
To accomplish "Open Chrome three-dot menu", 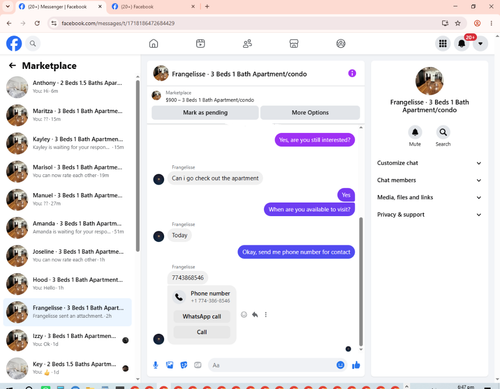I will pyautogui.click(x=491, y=23).
